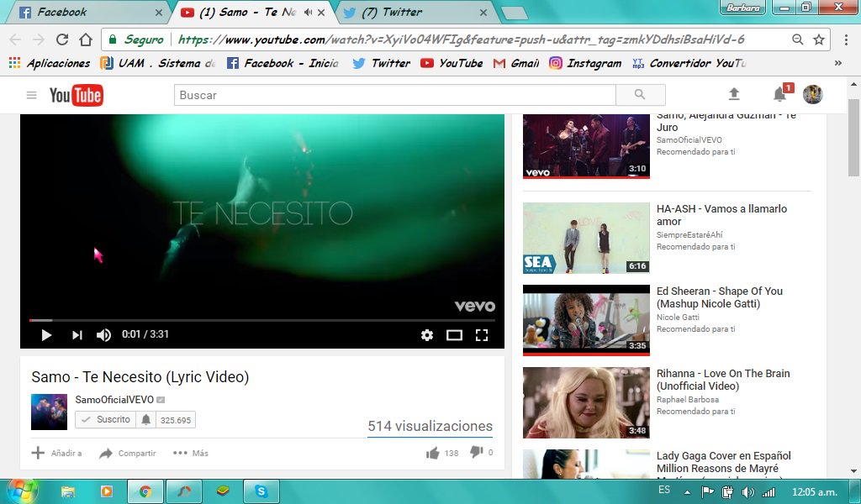Open Facebook - Inicia bookmark
The image size is (861, 504).
[283, 63]
